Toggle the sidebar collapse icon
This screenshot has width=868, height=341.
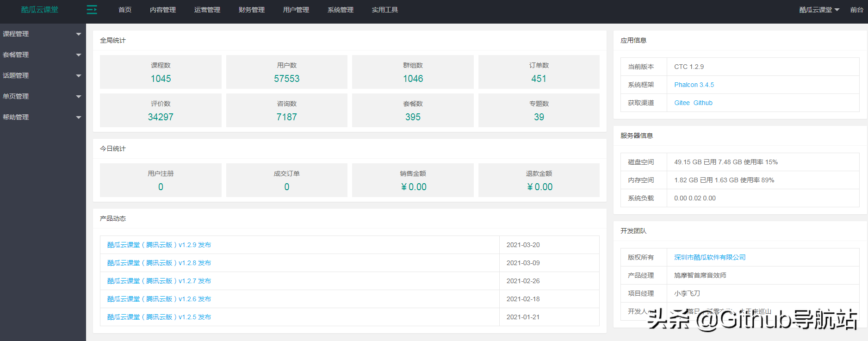92,10
